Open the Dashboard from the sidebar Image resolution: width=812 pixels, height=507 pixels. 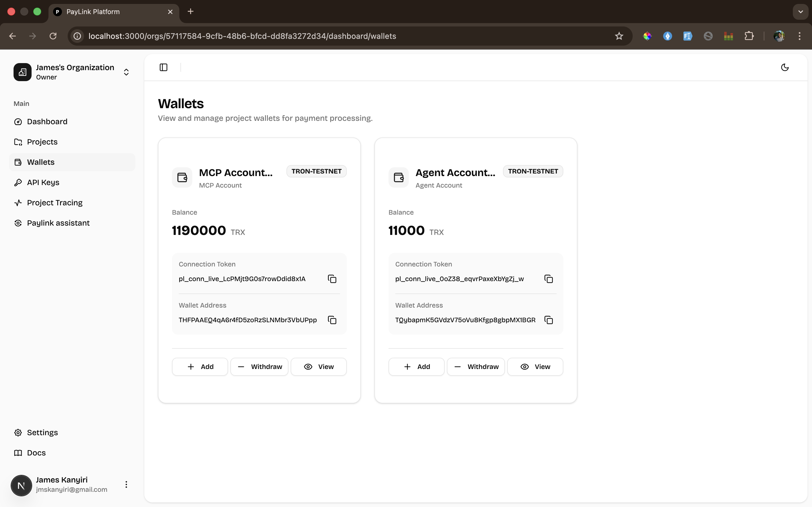pos(47,121)
